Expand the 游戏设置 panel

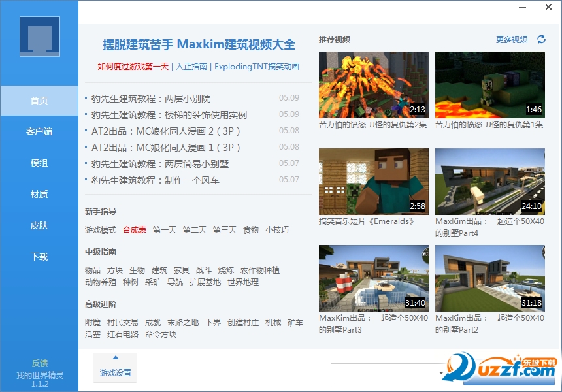pyautogui.click(x=115, y=368)
